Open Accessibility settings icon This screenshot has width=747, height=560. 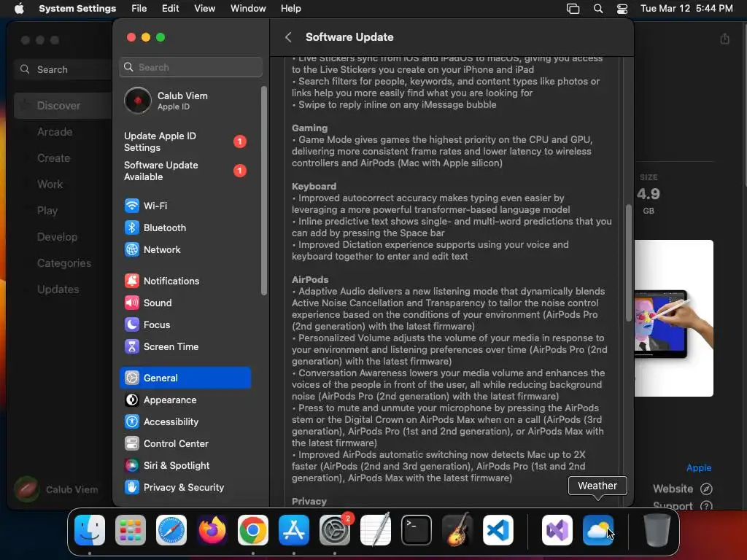132,422
